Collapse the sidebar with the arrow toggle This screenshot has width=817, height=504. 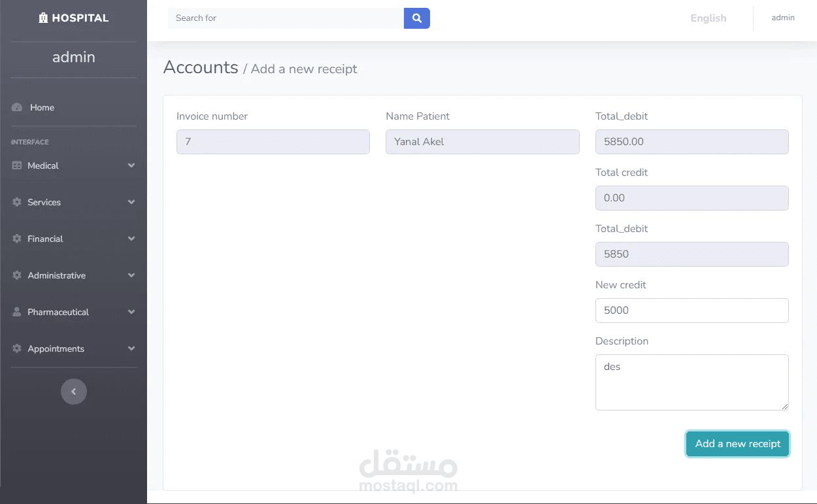pyautogui.click(x=74, y=392)
